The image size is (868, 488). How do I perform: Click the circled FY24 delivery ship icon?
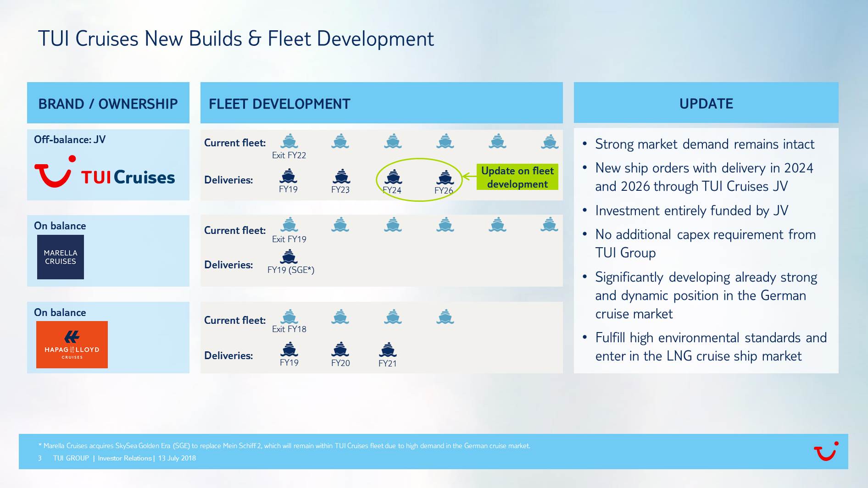393,177
